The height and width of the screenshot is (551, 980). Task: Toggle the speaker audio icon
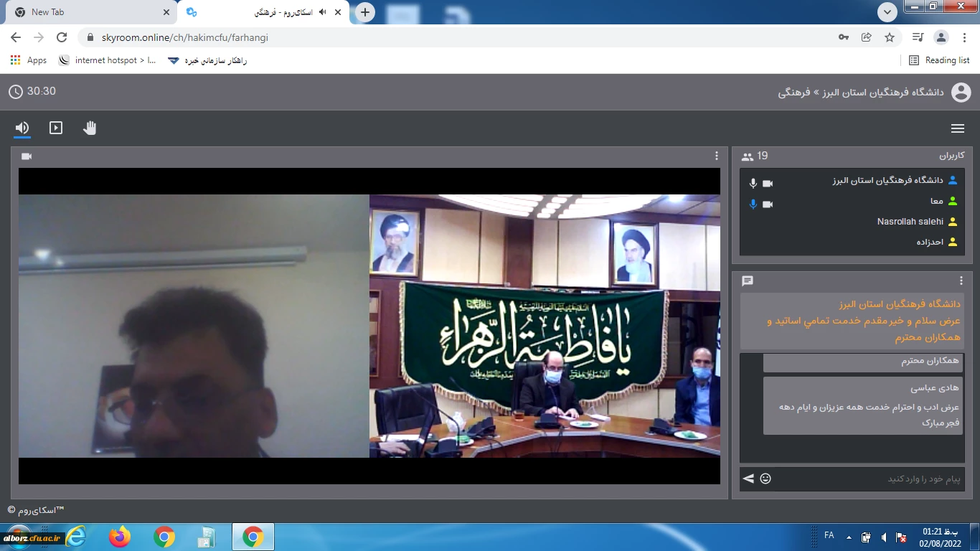[x=22, y=128]
